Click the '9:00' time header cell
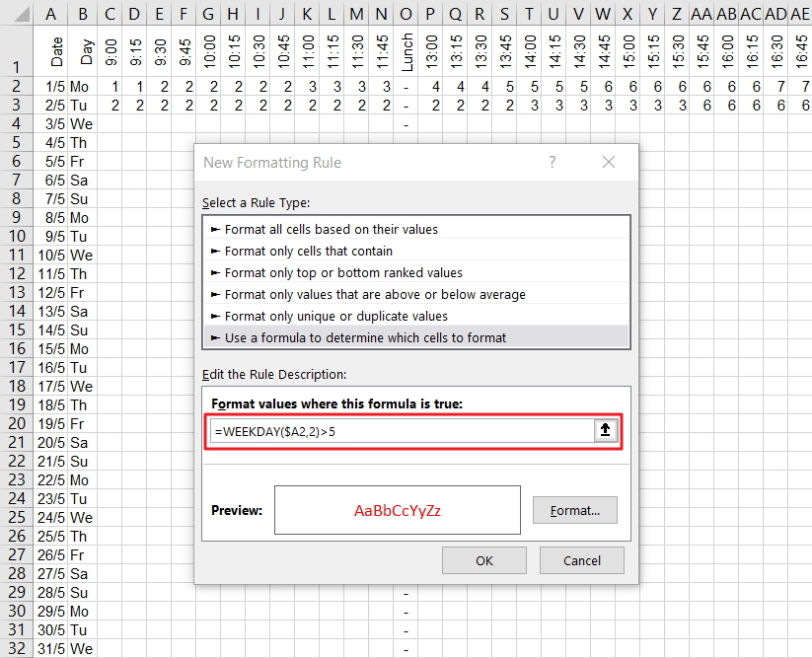 tap(110, 50)
